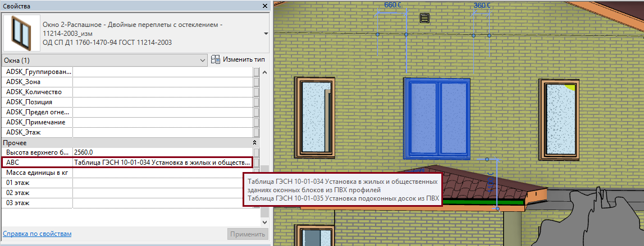Click the window type preview thumbnail
Image resolution: width=644 pixels, height=246 pixels.
(21, 33)
